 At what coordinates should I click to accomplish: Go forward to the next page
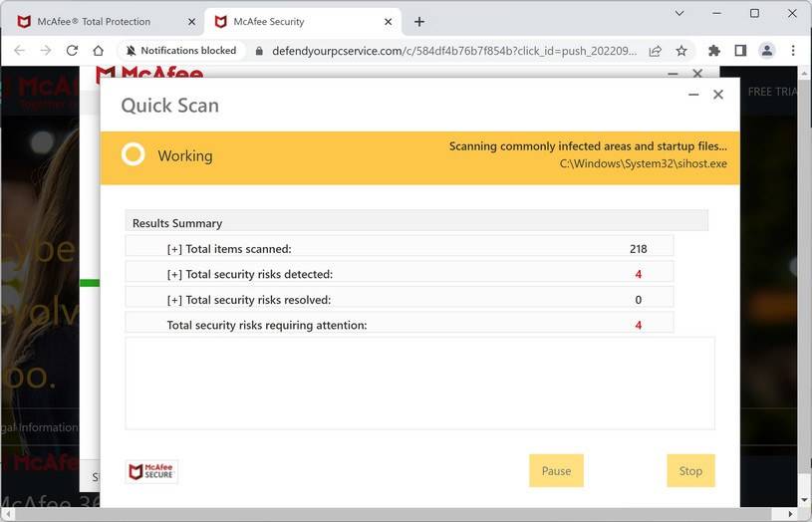(x=46, y=51)
